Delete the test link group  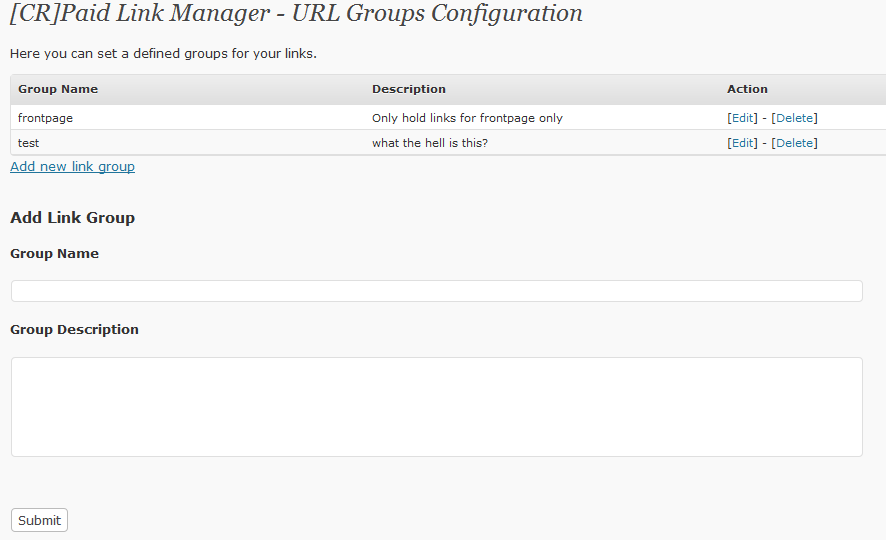click(795, 143)
